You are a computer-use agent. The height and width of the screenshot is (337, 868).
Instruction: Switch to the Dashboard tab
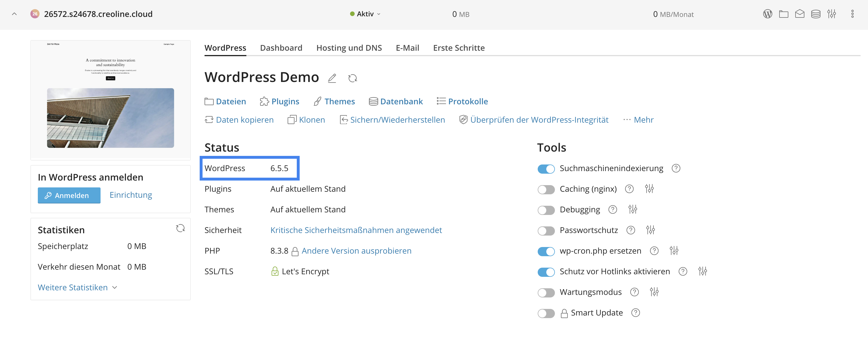281,48
